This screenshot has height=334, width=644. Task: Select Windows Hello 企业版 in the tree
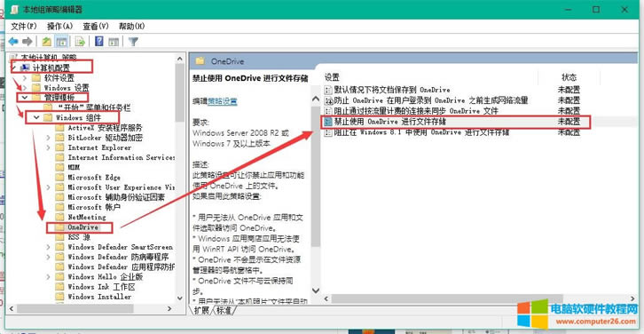point(106,277)
